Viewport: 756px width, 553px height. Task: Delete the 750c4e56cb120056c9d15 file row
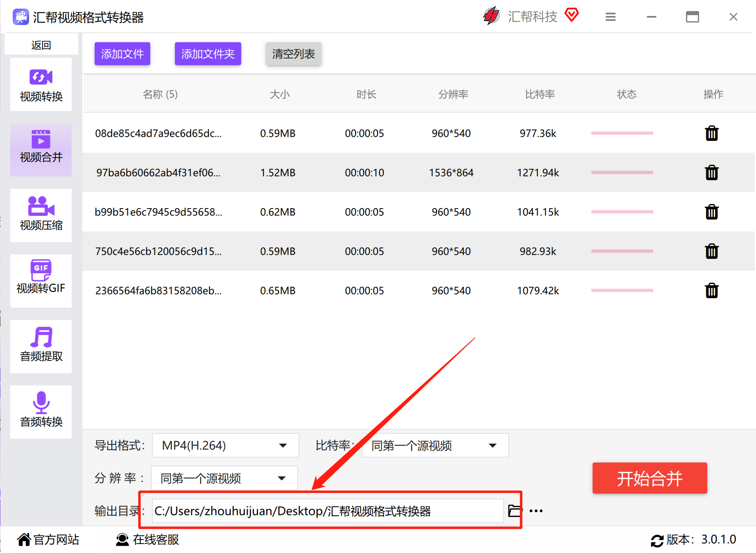point(712,251)
